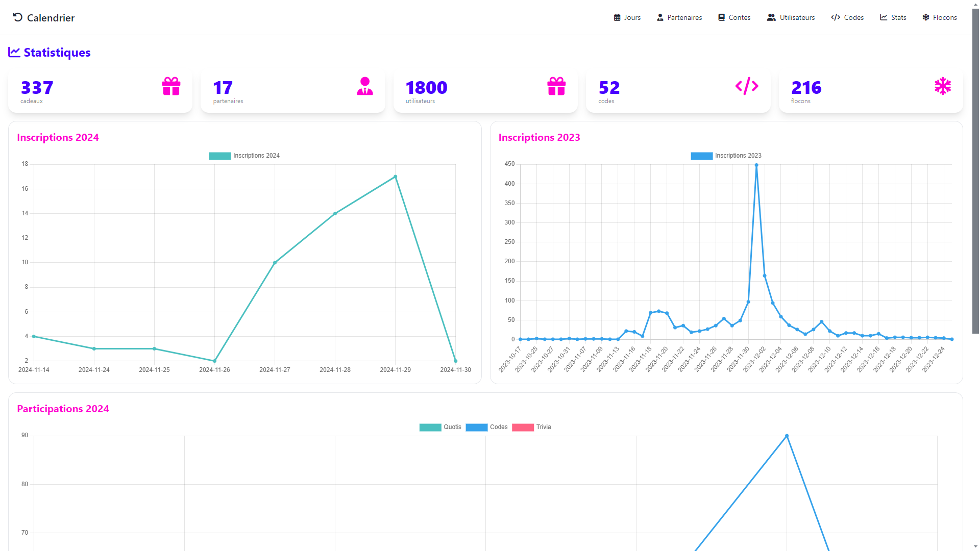This screenshot has width=980, height=551.
Task: Click the scrollbar up arrow
Action: pos(975,4)
